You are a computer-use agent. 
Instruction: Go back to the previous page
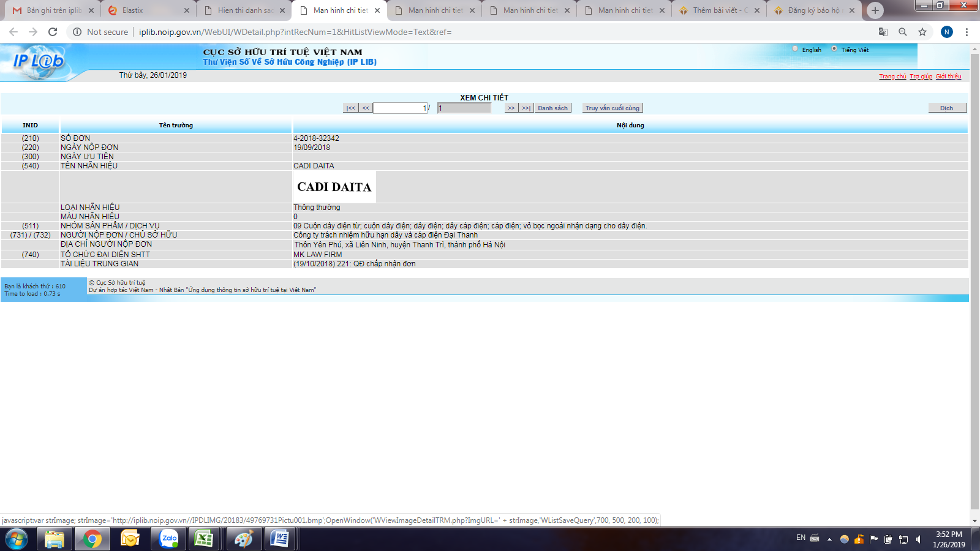coord(13,32)
